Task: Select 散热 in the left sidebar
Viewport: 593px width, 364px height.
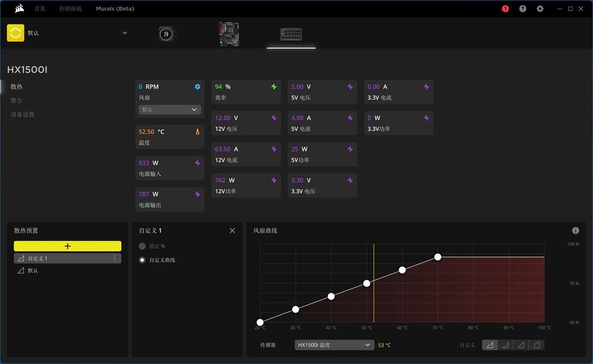Action: click(x=17, y=87)
